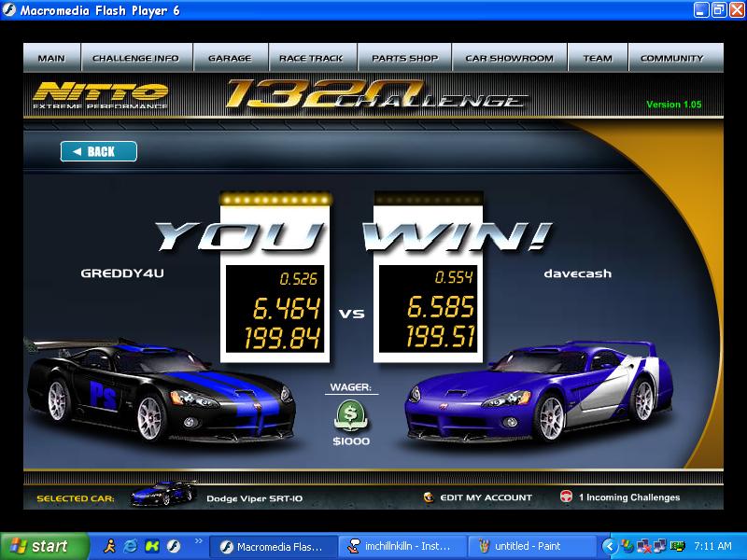Screen dimensions: 747x560
Task: Open the CAR SHOWROOM tab
Action: (x=509, y=58)
